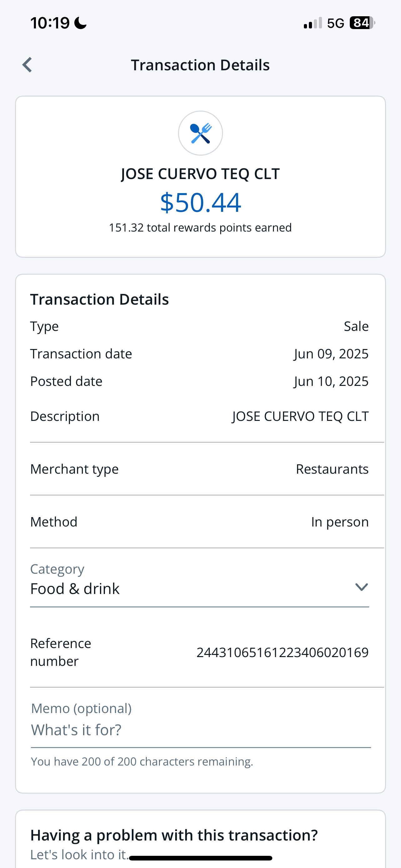Tap the JOSE CUERVO TEQ CLT merchant heading
Image resolution: width=401 pixels, height=868 pixels.
click(200, 174)
